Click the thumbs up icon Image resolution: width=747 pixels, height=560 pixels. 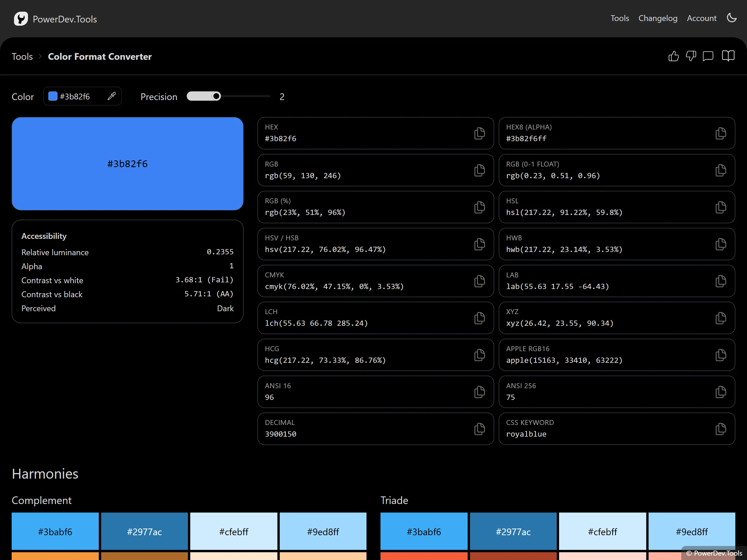point(673,56)
